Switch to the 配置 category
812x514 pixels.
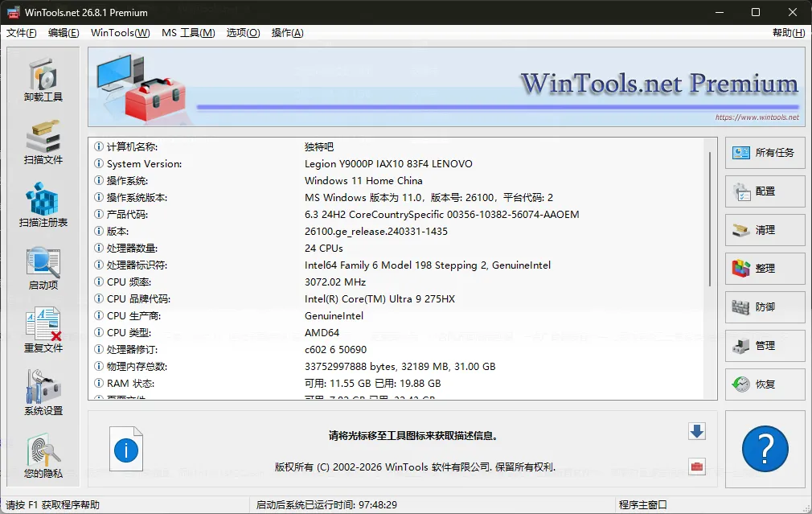[765, 191]
